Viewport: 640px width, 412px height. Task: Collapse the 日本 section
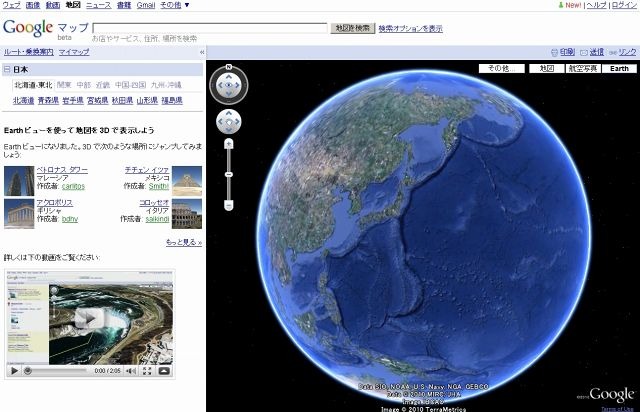tap(7, 69)
